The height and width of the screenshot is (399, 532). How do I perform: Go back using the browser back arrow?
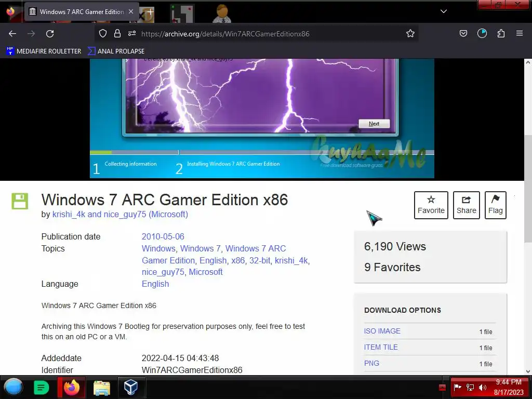pyautogui.click(x=12, y=34)
